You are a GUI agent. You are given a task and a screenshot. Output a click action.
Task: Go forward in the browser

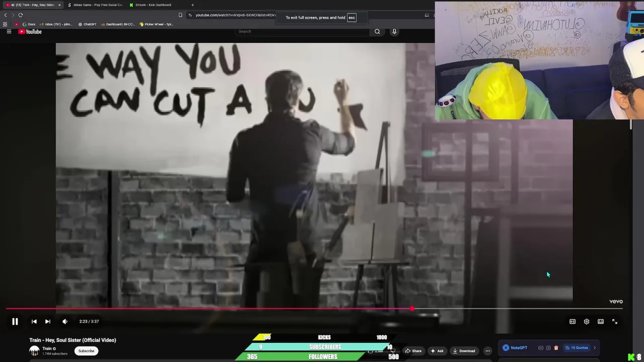(x=13, y=15)
